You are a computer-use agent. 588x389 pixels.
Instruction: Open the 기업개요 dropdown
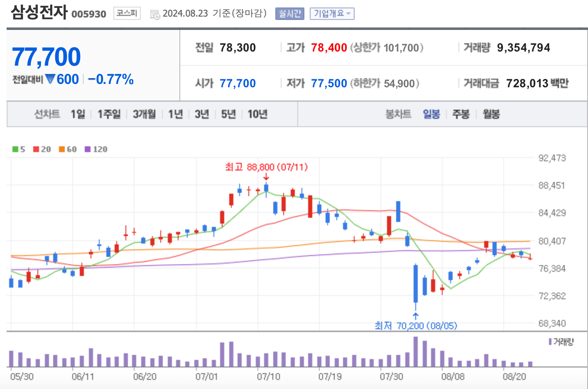332,14
